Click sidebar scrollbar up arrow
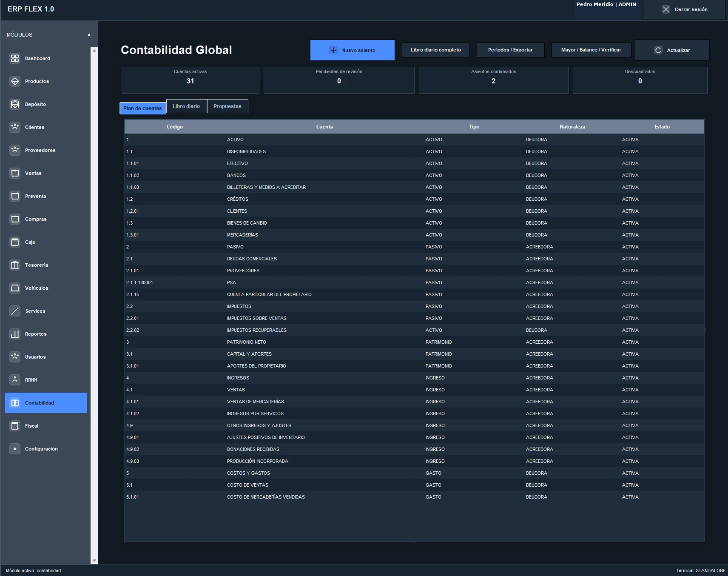Screen dimensions: 728x576 94,51
